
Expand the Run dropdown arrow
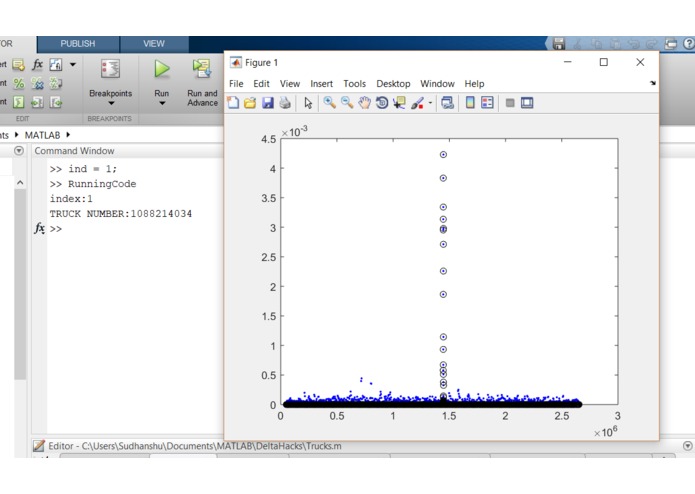coord(162,103)
